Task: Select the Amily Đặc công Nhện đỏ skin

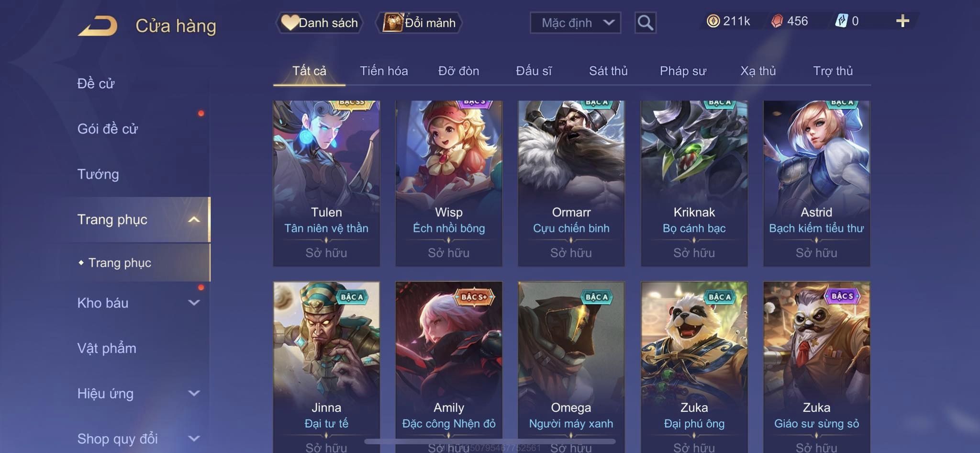Action: click(449, 367)
